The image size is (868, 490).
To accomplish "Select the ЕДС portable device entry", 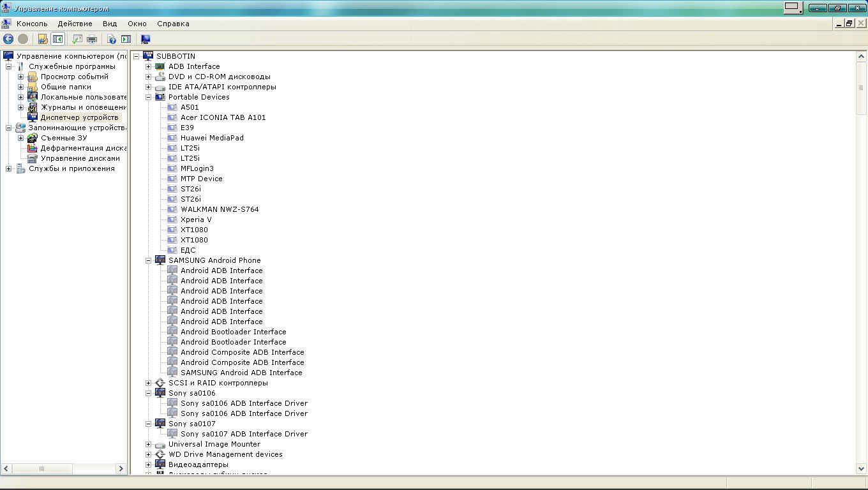I will pos(188,250).
